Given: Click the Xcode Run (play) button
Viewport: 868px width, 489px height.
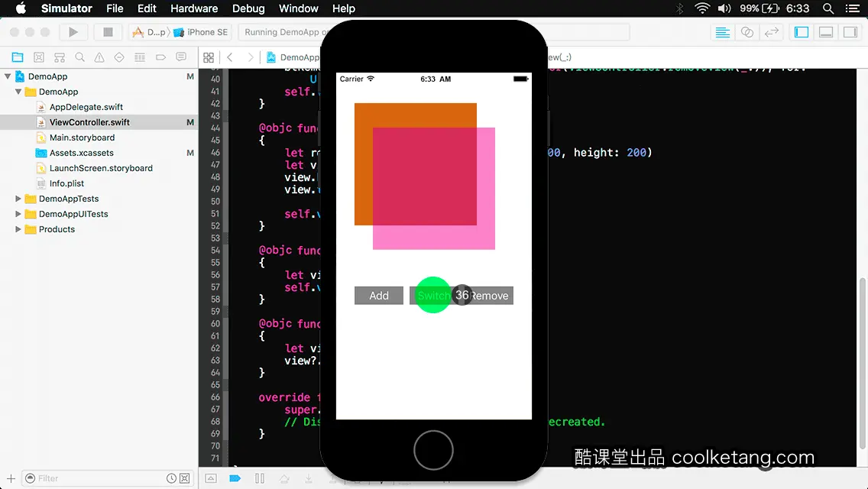Looking at the screenshot, I should tap(73, 32).
